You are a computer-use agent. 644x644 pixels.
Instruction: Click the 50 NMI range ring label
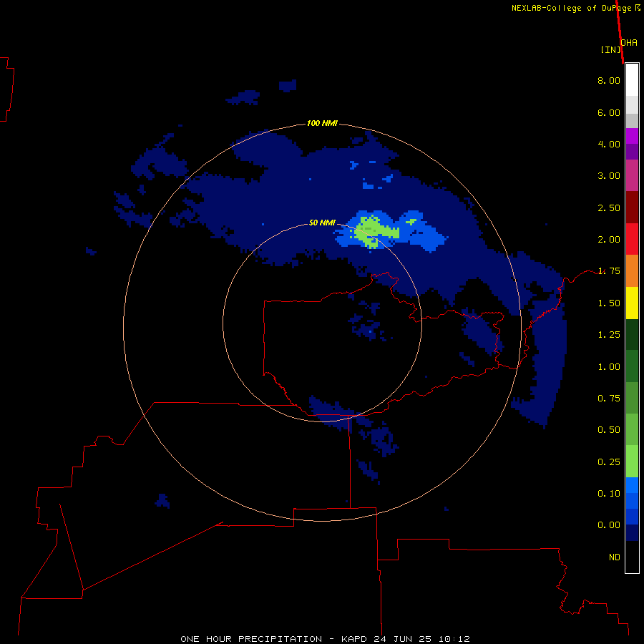[322, 223]
